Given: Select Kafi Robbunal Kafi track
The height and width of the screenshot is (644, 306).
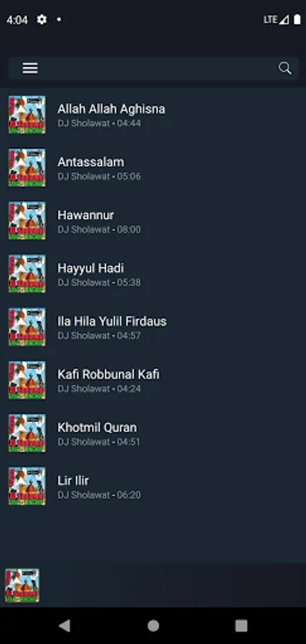Looking at the screenshot, I should pos(153,380).
